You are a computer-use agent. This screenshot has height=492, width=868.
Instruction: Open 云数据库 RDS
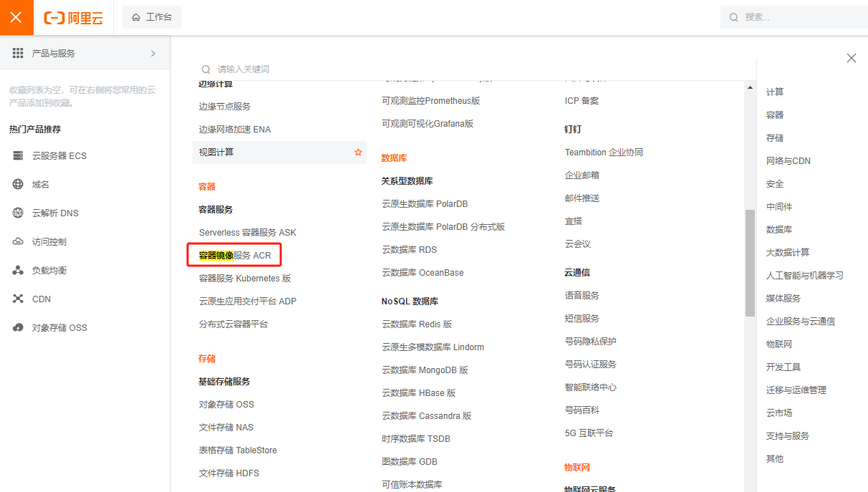pyautogui.click(x=409, y=249)
